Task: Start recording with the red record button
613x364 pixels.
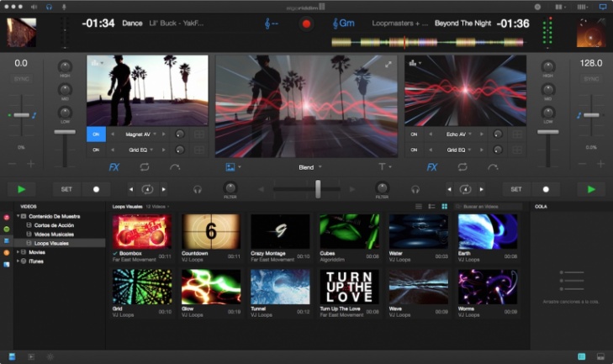Action: click(x=306, y=24)
